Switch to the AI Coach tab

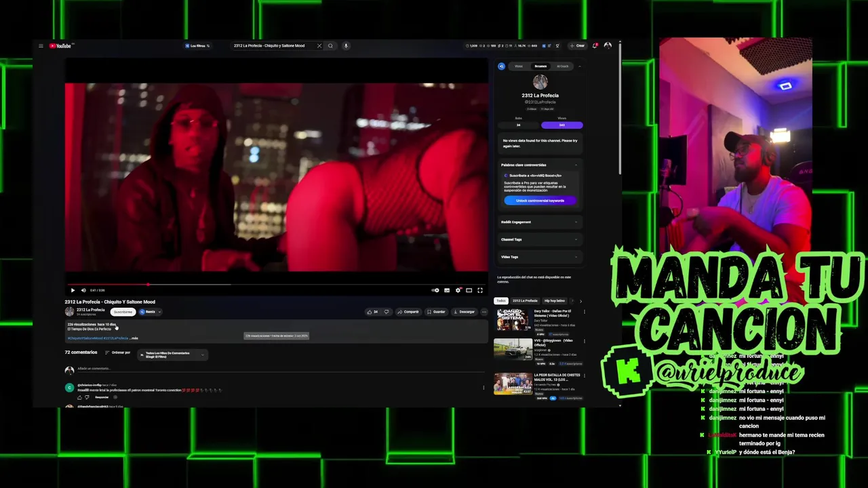[x=563, y=66]
